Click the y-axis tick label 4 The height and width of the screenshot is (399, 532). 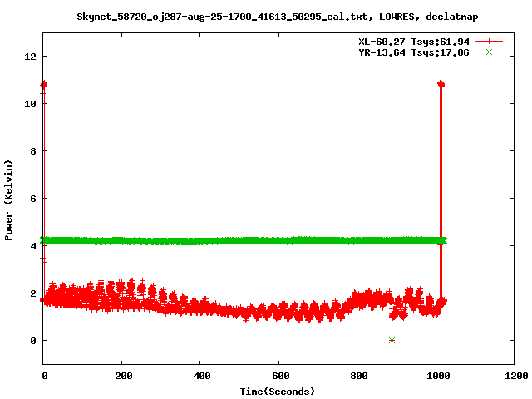[x=33, y=246]
